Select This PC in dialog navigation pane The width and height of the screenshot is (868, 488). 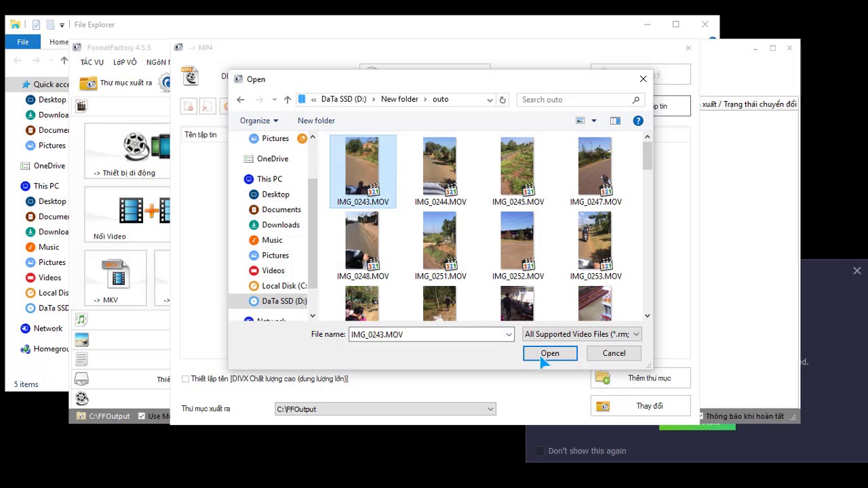pyautogui.click(x=269, y=179)
